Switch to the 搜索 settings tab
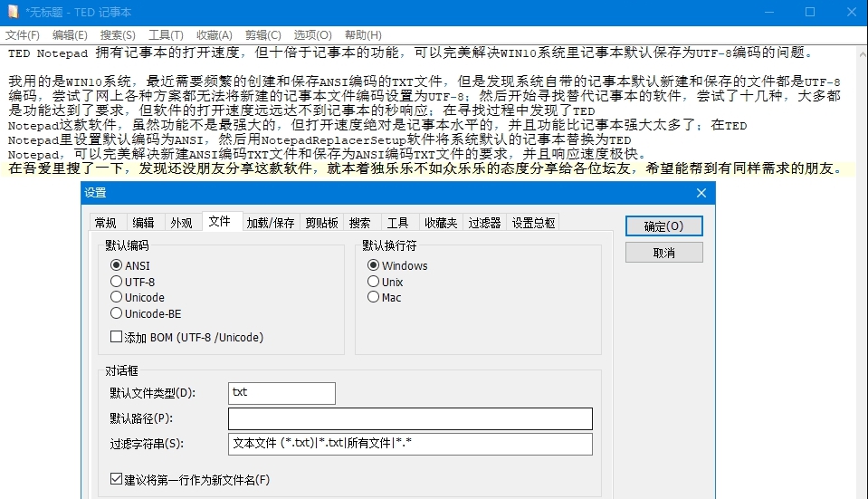 pos(360,223)
